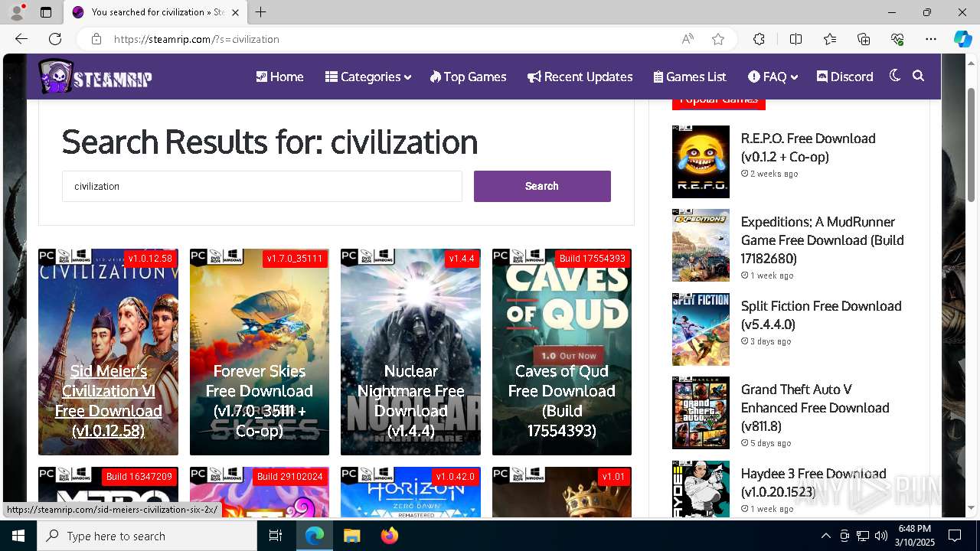
Task: Open a new tab with plus button
Action: pos(261,12)
